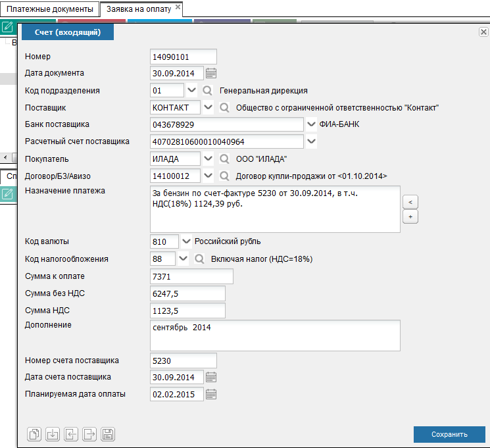Viewport: 490px width, 448px height.
Task: Search Код подразделения with magnifier icon
Action: pos(207,91)
